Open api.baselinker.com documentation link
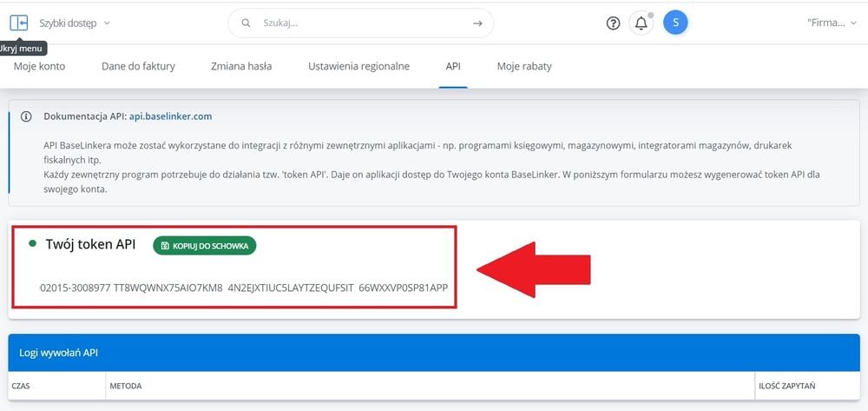The width and height of the screenshot is (868, 411). click(170, 117)
